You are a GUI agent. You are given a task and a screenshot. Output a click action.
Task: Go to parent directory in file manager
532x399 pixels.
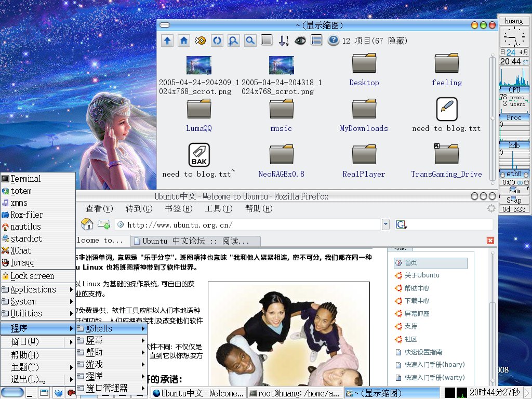pyautogui.click(x=167, y=41)
